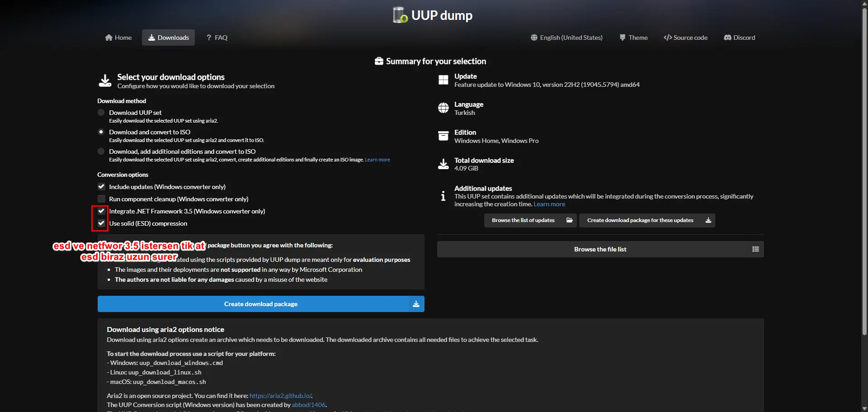868x412 pixels.
Task: Open the Downloads tab
Action: [168, 38]
